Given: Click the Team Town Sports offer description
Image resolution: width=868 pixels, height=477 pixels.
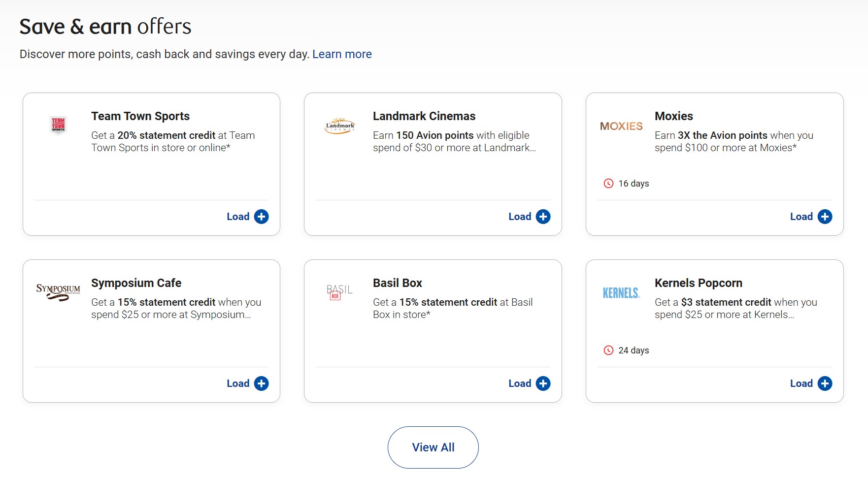Looking at the screenshot, I should 173,141.
